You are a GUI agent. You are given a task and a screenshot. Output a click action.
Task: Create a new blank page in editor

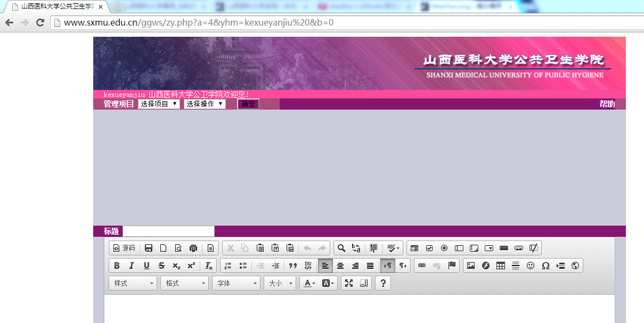164,248
